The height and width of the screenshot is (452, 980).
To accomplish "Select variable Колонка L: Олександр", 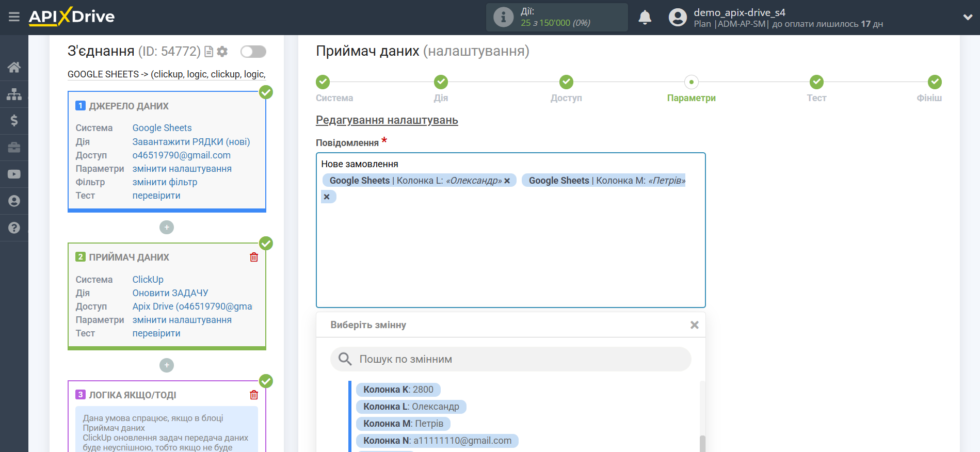I will (x=411, y=407).
